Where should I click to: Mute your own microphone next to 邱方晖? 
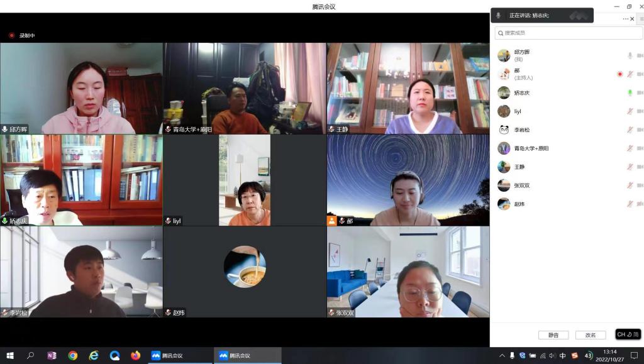(629, 55)
